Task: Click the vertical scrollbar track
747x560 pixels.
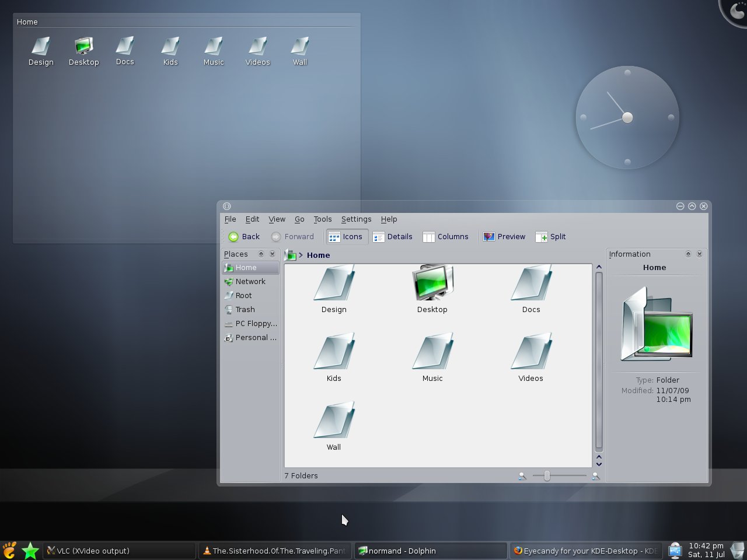Action: 599,362
